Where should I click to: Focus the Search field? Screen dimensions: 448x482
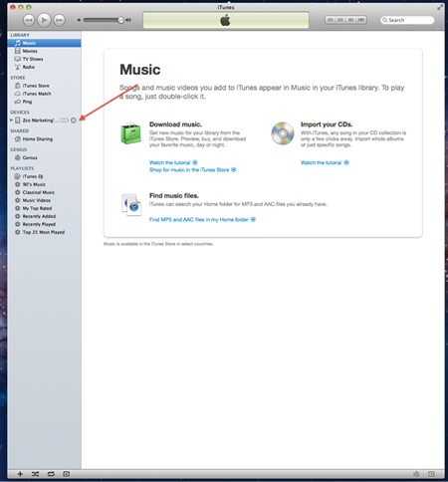[407, 20]
